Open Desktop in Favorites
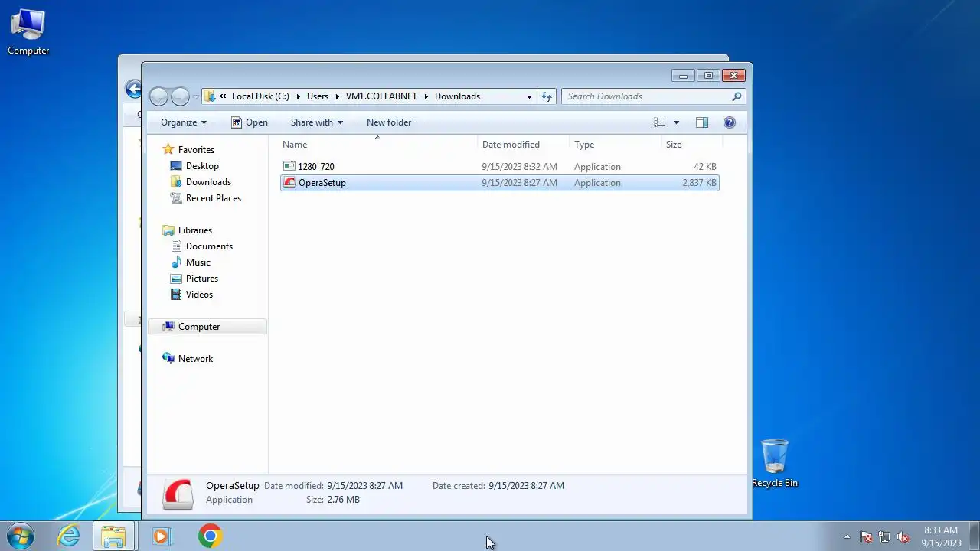Viewport: 980px width, 551px height. point(202,166)
